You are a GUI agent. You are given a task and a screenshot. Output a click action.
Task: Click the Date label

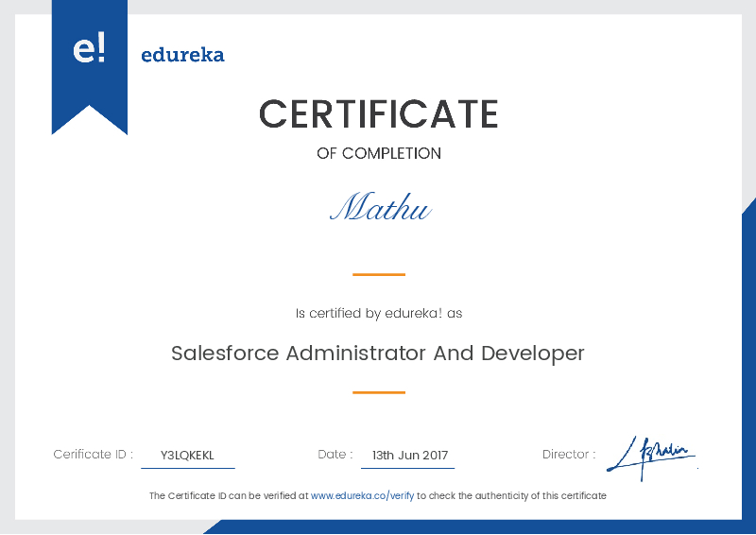click(335, 454)
